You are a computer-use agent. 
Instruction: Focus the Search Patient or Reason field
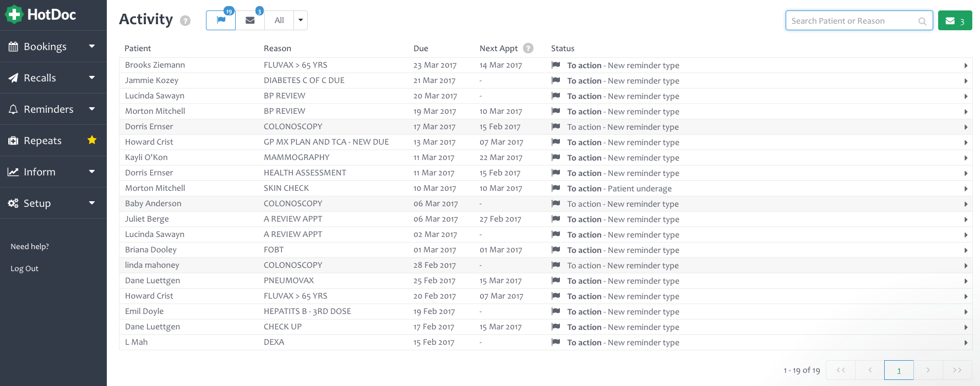click(x=859, y=21)
